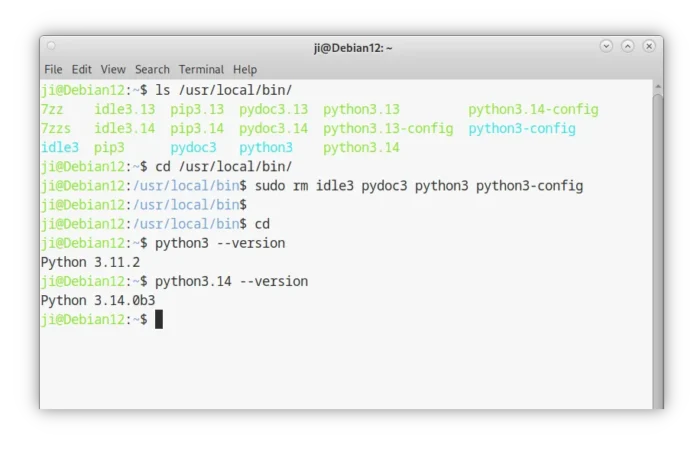Click the terminal cursor block at last prompt

159,319
